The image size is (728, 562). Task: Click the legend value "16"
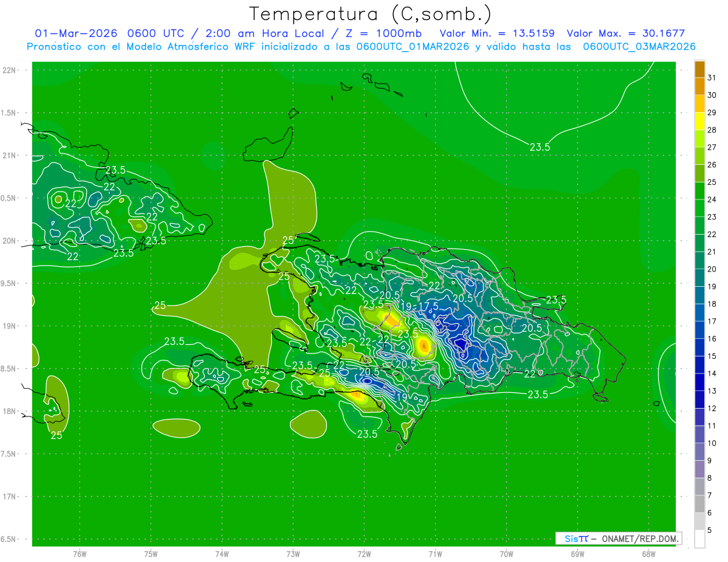pos(712,339)
